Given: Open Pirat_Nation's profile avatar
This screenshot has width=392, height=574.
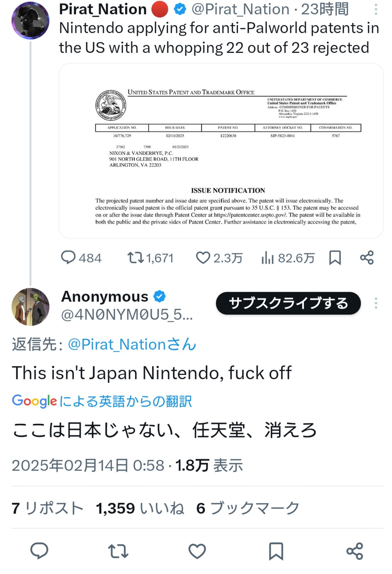Looking at the screenshot, I should click(x=30, y=21).
